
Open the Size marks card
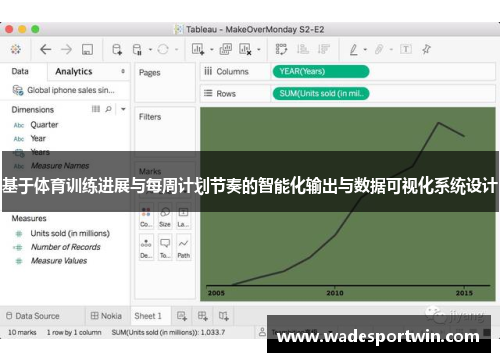165,216
